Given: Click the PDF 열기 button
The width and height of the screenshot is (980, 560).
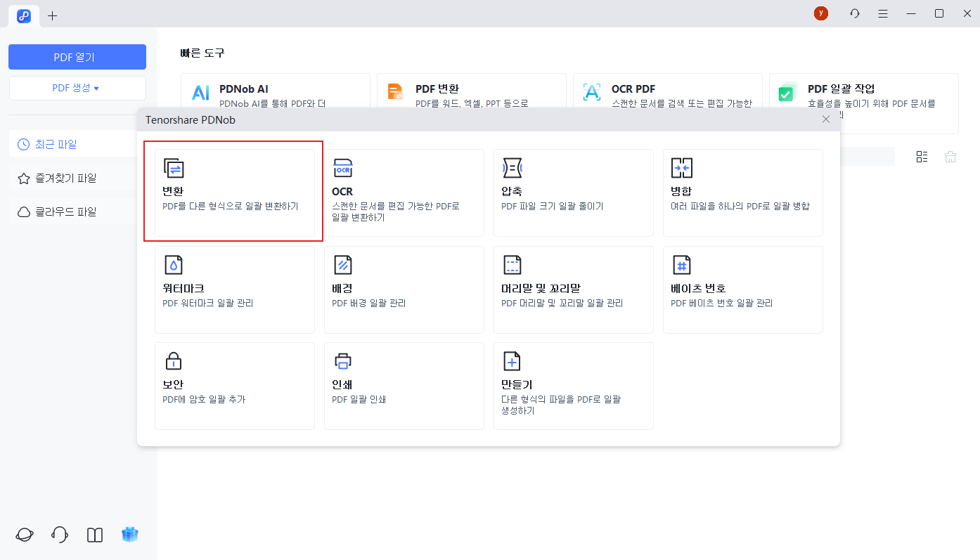Looking at the screenshot, I should click(x=77, y=57).
